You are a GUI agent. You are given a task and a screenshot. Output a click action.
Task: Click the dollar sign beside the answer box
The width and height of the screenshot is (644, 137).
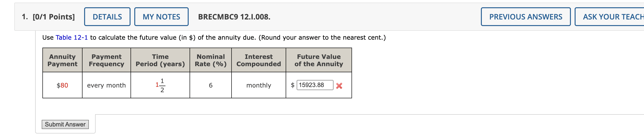(x=292, y=85)
